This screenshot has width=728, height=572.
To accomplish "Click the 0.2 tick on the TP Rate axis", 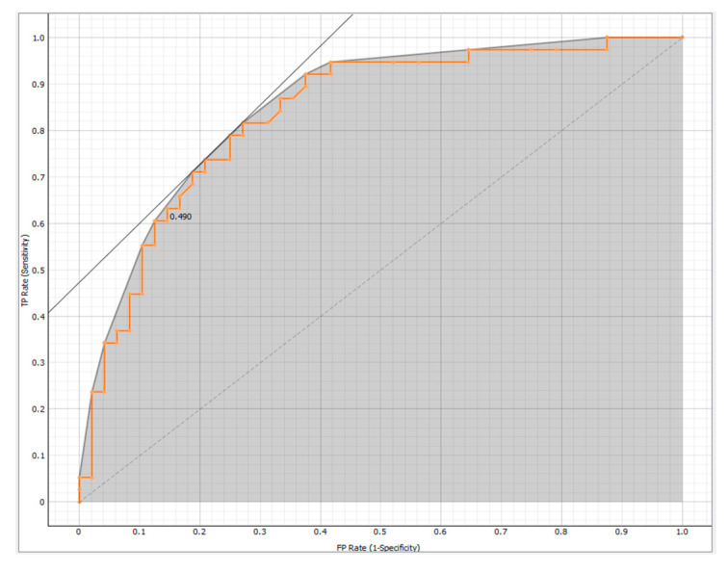I will pos(39,409).
